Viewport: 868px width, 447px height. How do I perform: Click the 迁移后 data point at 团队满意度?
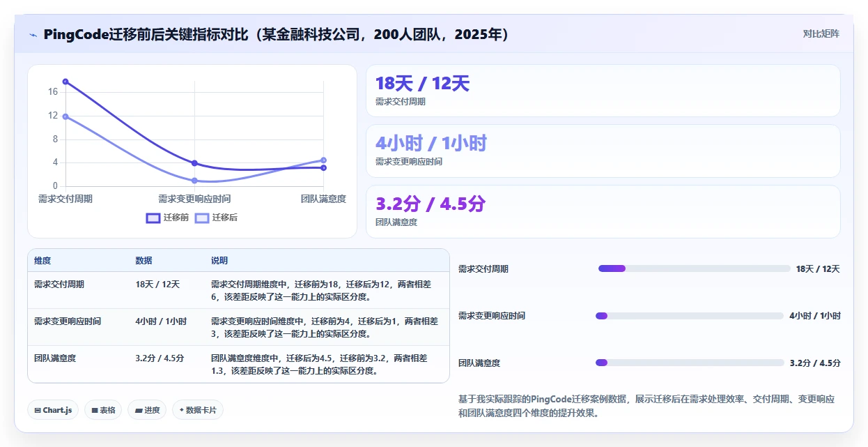pos(323,160)
